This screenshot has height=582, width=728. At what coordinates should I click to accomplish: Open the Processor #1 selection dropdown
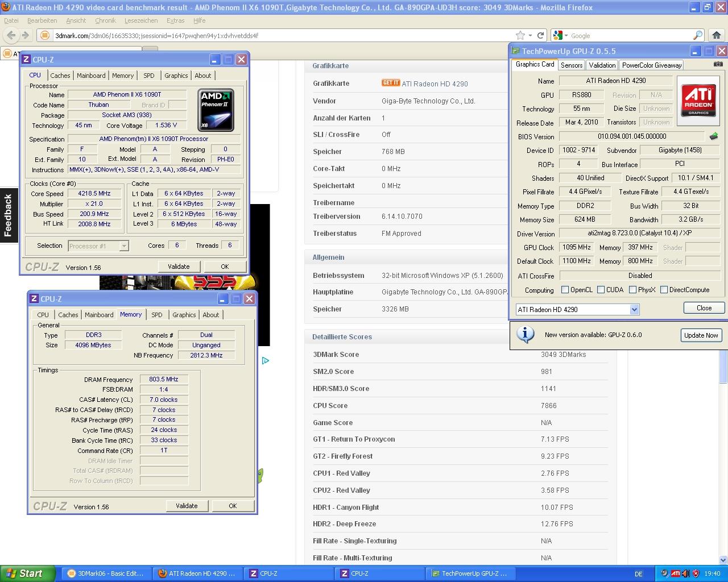124,246
